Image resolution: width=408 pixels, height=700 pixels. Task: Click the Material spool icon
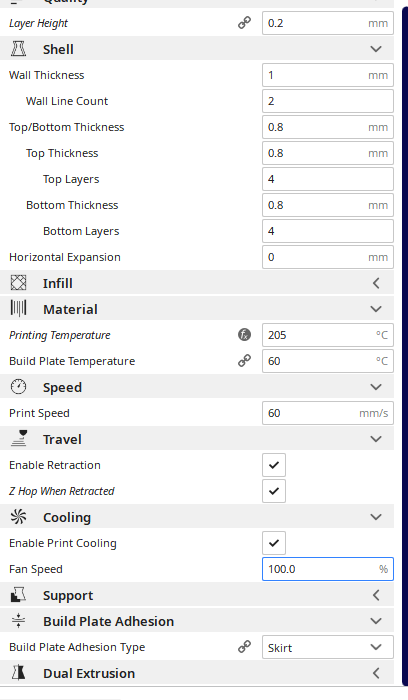tap(18, 309)
